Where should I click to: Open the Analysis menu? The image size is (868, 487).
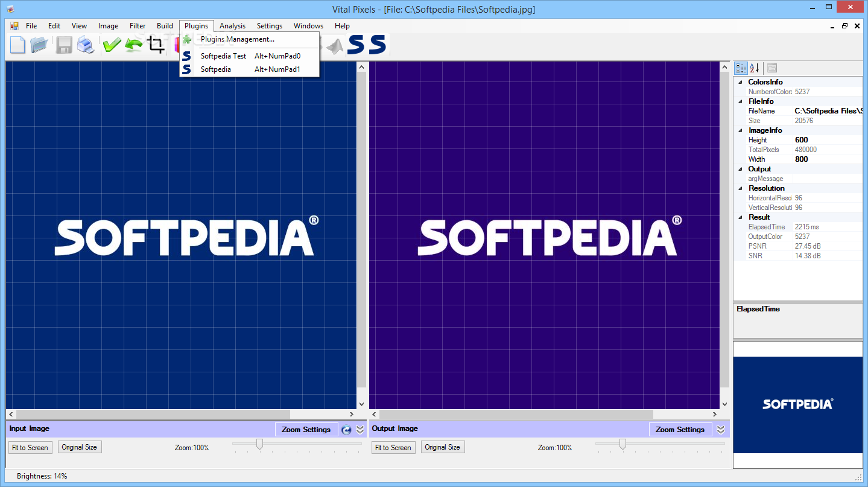[x=232, y=26]
